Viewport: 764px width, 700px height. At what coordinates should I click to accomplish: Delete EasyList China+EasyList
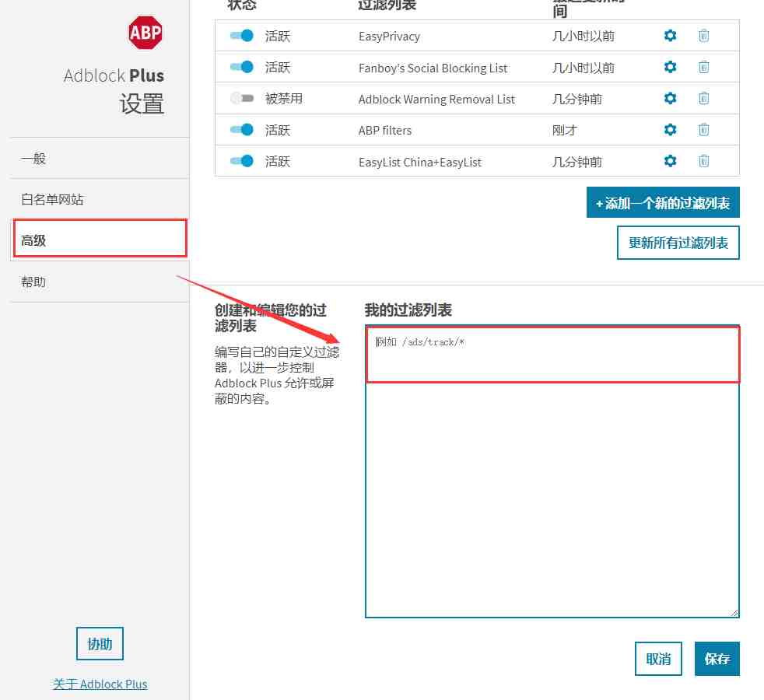pyautogui.click(x=703, y=161)
